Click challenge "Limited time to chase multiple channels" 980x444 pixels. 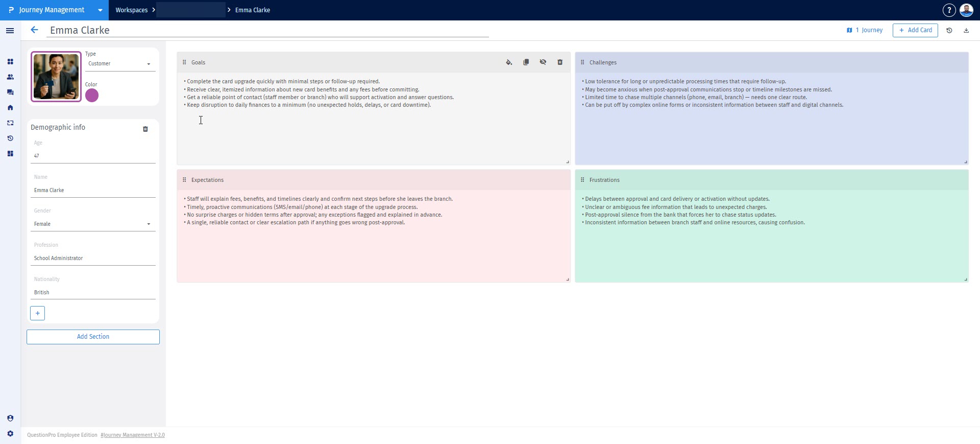click(x=694, y=97)
